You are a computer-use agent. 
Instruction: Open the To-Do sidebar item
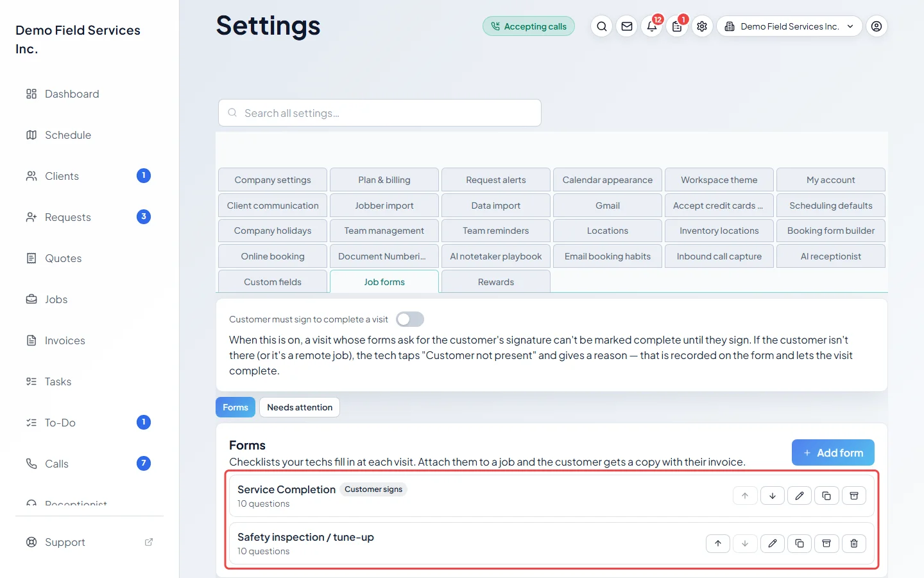[90, 423]
